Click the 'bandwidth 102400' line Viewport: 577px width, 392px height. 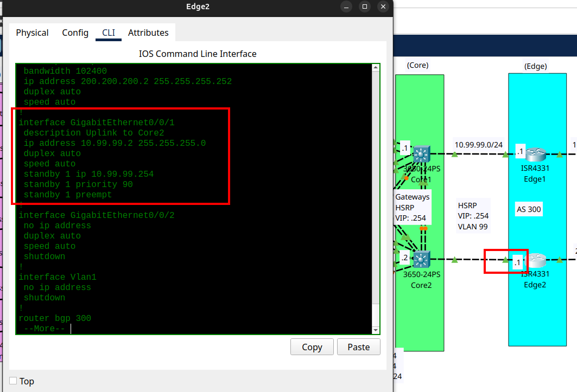66,71
